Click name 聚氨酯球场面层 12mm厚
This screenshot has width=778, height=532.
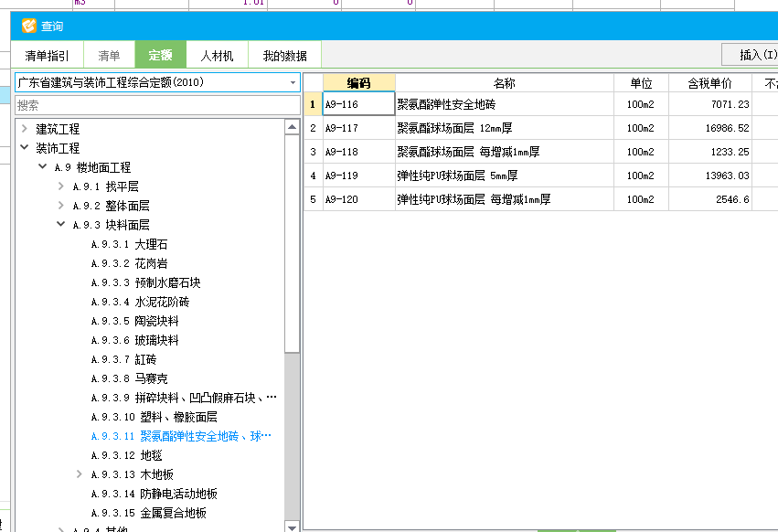coord(454,128)
